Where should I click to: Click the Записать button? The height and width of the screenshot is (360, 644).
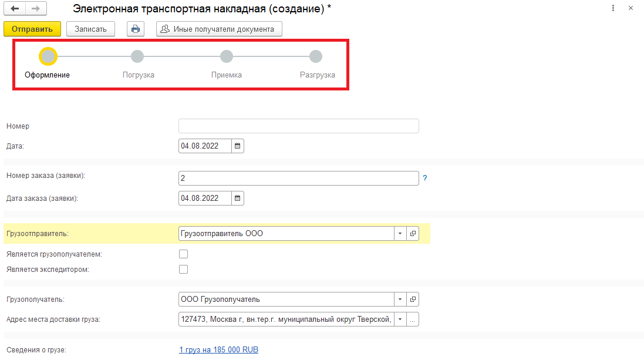pos(90,29)
